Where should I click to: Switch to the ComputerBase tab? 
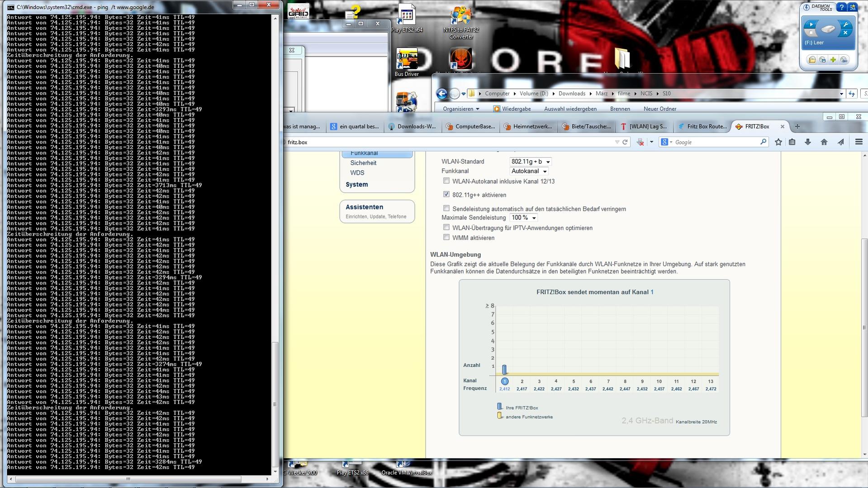[x=470, y=127]
